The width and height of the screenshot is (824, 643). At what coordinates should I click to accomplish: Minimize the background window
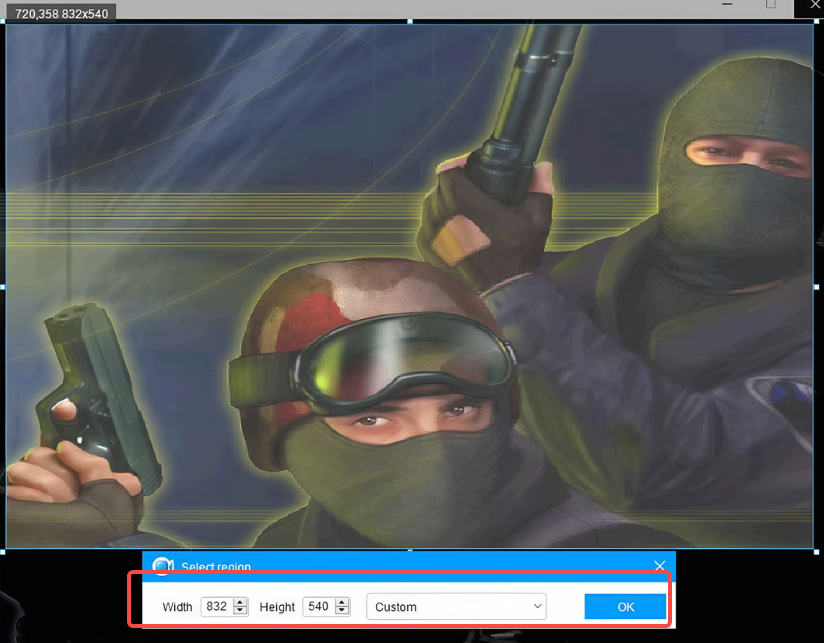pyautogui.click(x=727, y=4)
